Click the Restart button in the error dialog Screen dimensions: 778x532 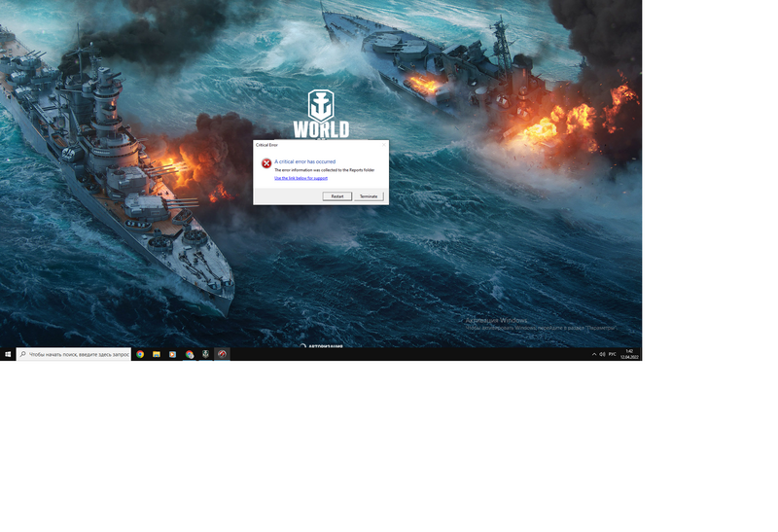[x=336, y=196]
